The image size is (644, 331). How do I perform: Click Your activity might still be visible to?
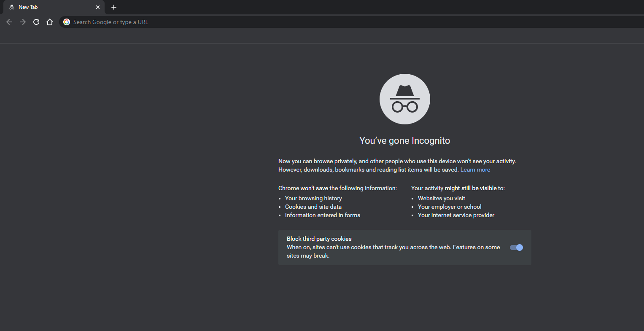click(458, 188)
